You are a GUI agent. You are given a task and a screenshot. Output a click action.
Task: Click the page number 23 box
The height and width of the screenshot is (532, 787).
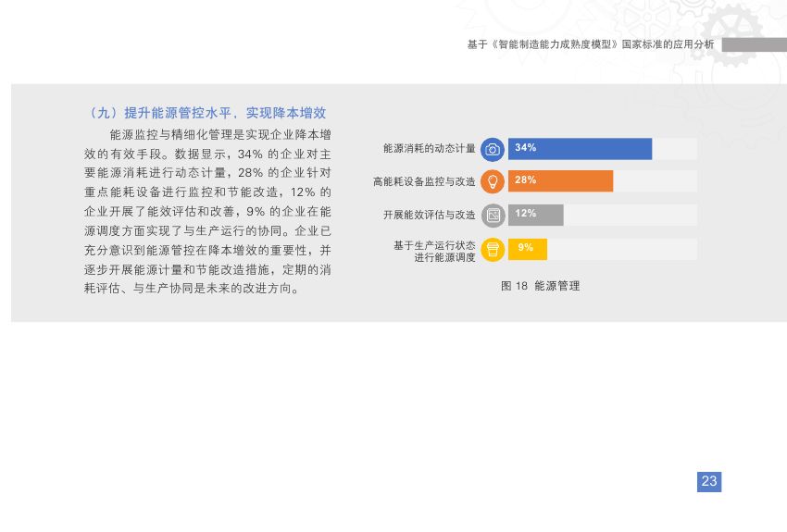pyautogui.click(x=708, y=481)
